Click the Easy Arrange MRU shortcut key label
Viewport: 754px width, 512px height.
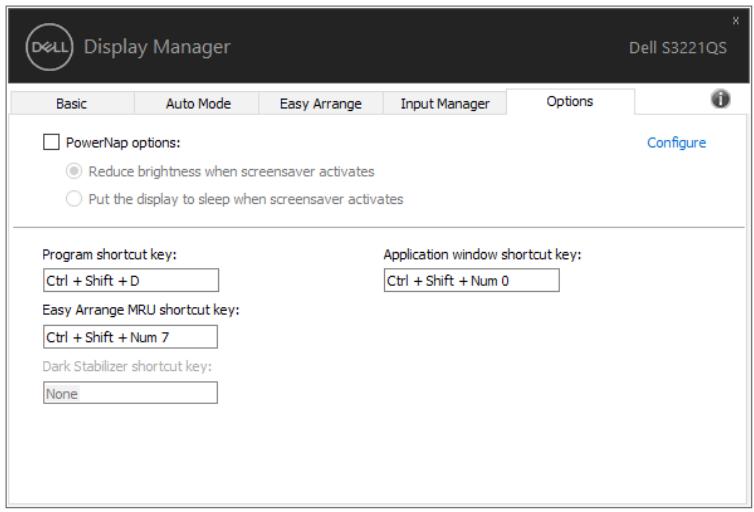point(141,310)
